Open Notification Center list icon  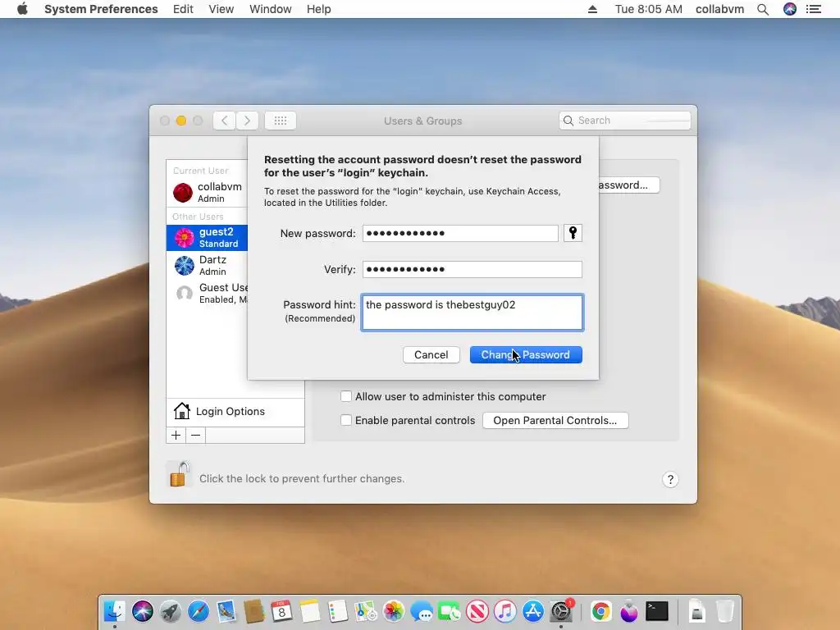[814, 9]
